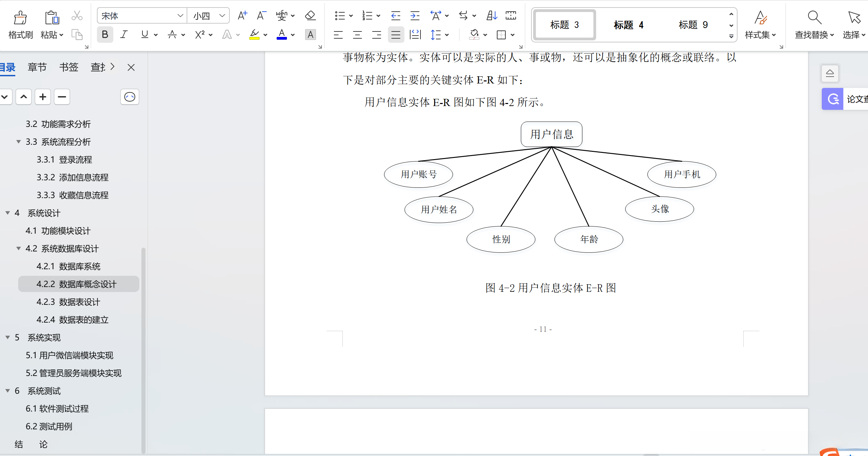868x456 pixels.
Task: Toggle bold formatting
Action: point(105,34)
